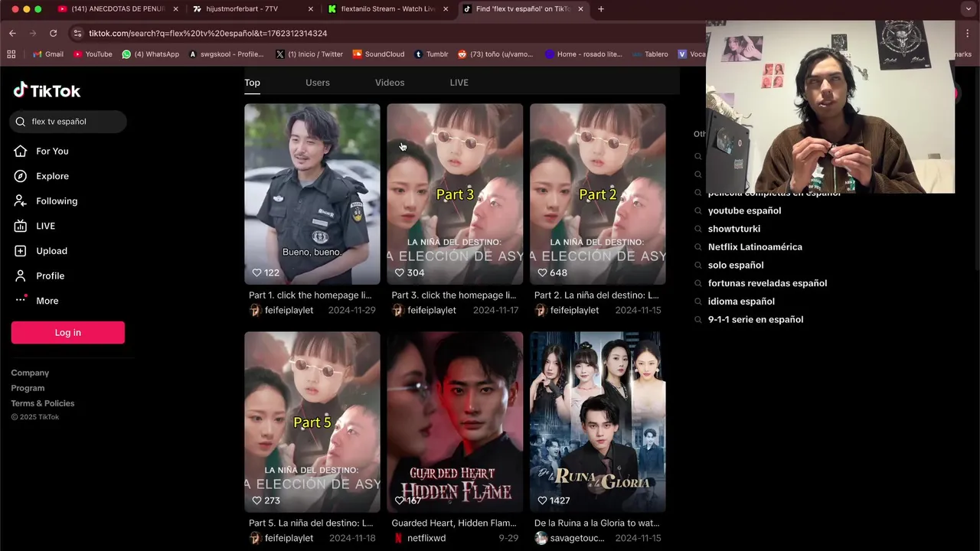
Task: Switch to the ANECDOTAS DE PENUR browser tab
Action: point(118,9)
